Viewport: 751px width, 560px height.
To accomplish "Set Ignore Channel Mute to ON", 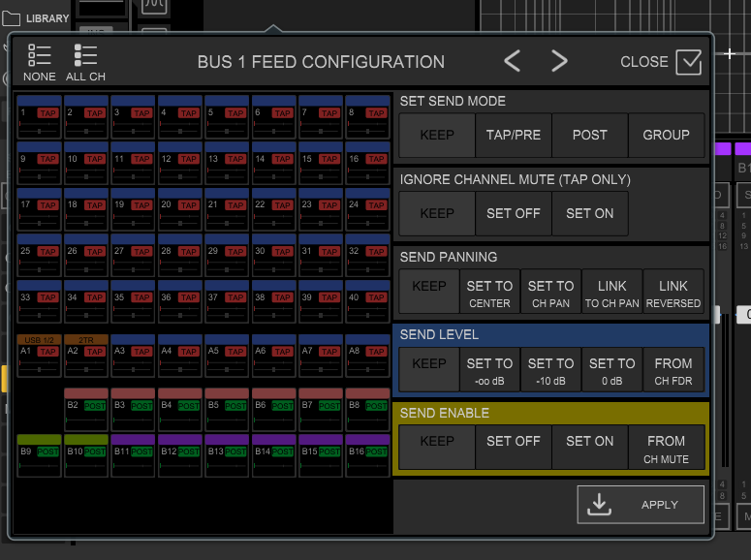I will [589, 214].
